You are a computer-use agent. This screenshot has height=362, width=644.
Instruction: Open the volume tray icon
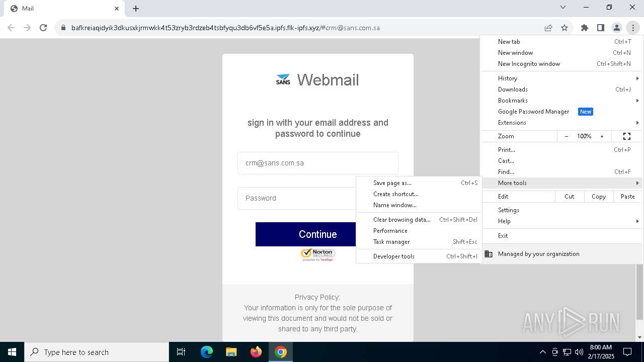pos(579,352)
